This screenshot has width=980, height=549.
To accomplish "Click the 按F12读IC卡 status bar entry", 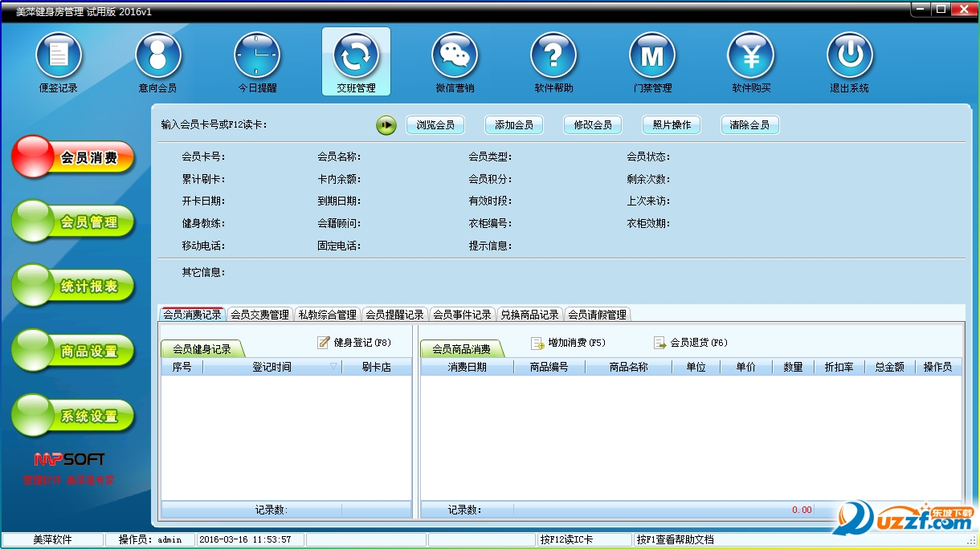I will click(x=584, y=540).
